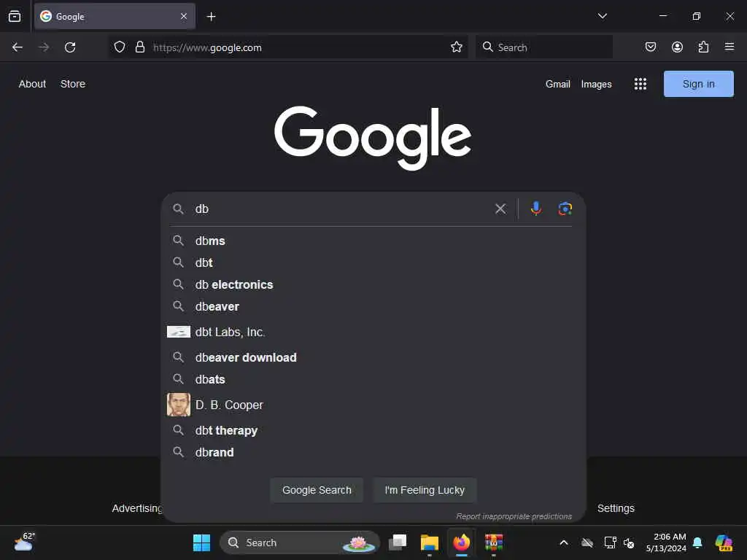Image resolution: width=747 pixels, height=560 pixels.
Task: Close the Google browser tab
Action: (184, 16)
